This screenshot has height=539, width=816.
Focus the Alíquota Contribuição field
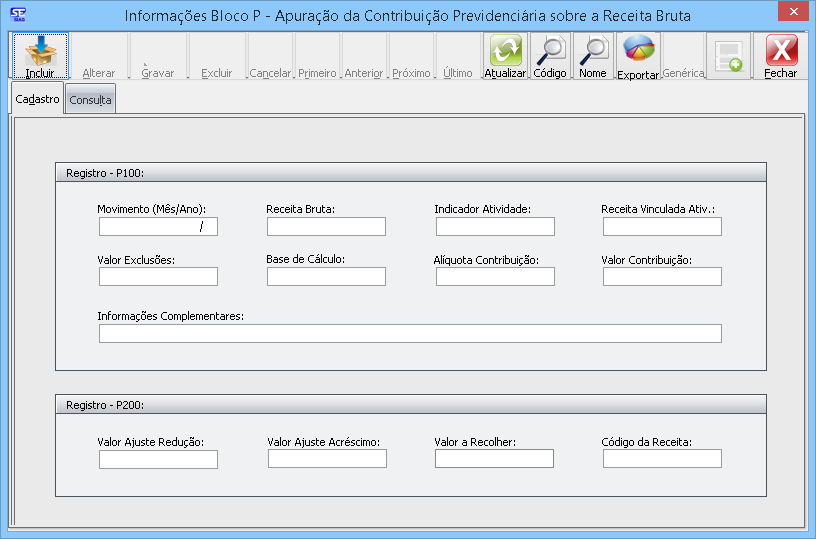coord(494,277)
